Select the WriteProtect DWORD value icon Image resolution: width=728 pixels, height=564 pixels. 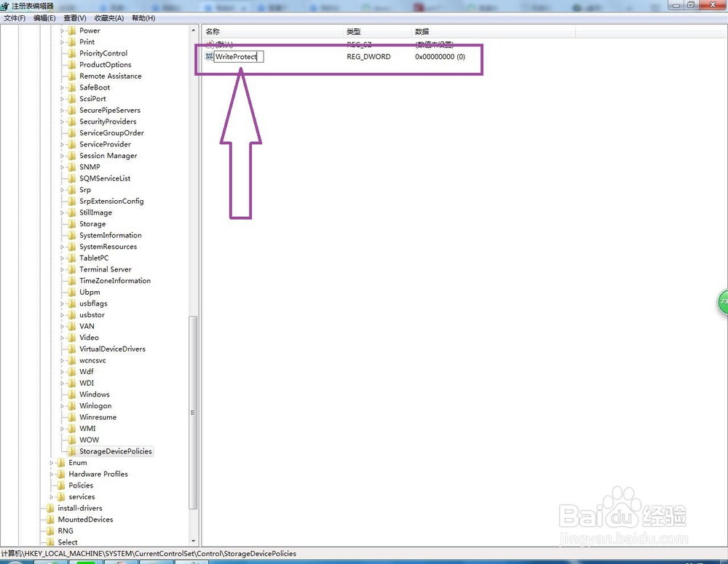click(209, 57)
